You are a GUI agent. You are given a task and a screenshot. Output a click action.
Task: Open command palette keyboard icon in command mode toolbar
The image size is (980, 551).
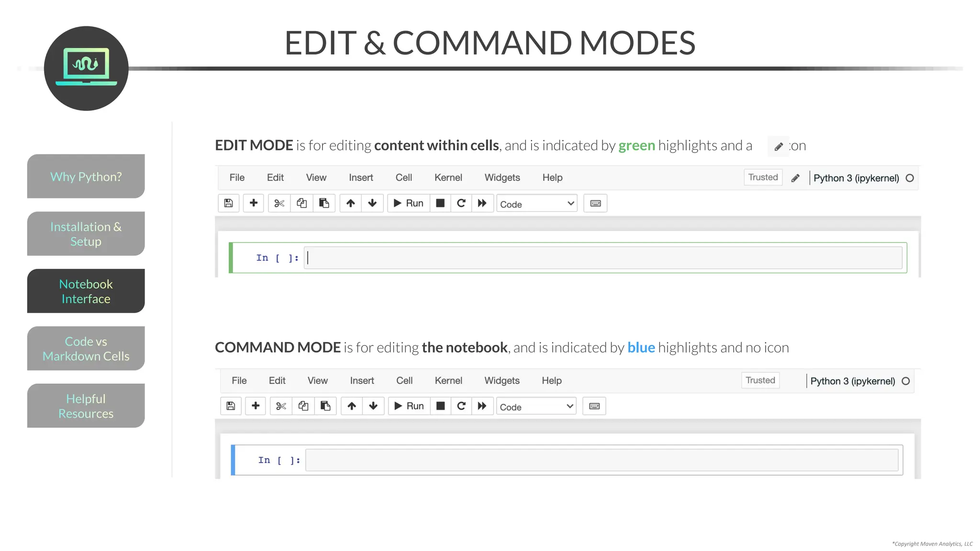pyautogui.click(x=594, y=406)
